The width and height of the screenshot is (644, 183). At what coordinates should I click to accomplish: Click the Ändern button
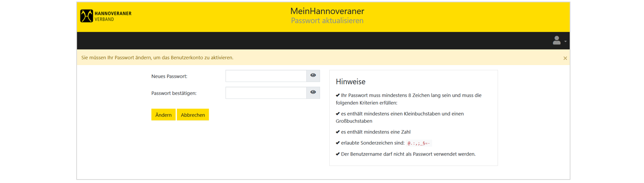tap(163, 115)
